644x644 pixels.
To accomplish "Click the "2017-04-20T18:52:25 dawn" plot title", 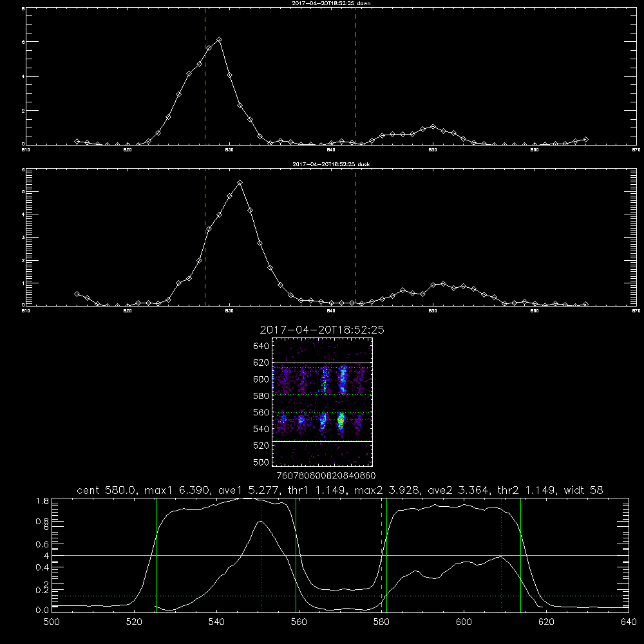I will tap(331, 3).
